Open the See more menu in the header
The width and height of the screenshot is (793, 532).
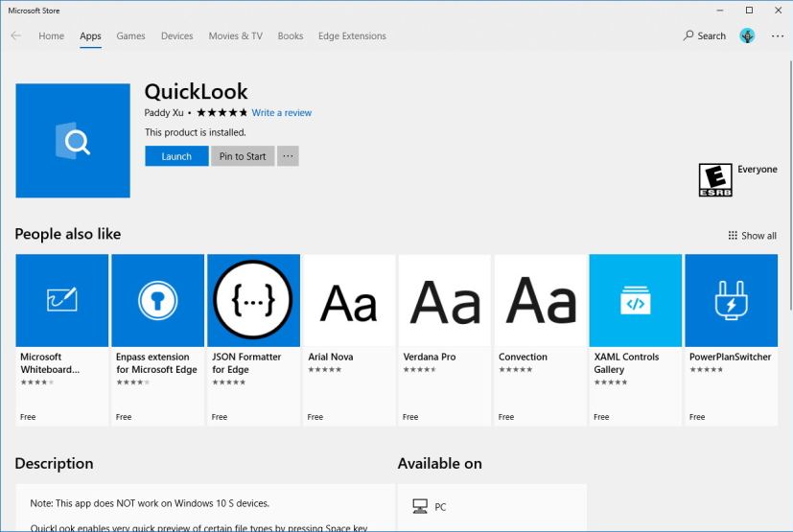(x=778, y=35)
